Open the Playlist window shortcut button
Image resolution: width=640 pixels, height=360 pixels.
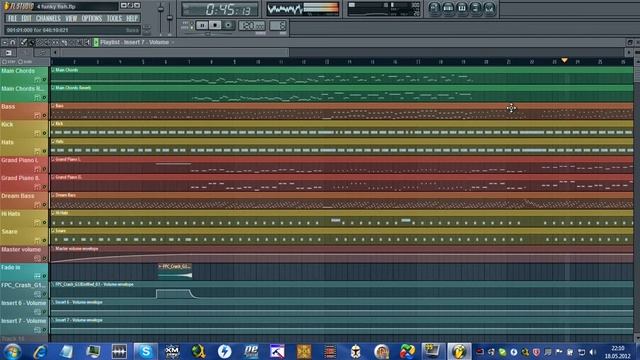[434, 8]
